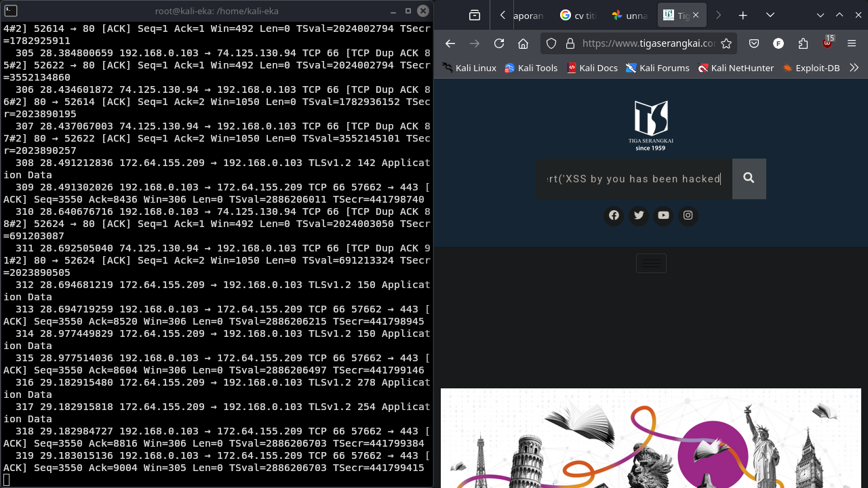
Task: Switch to the "unna" photos tab
Action: (x=629, y=15)
